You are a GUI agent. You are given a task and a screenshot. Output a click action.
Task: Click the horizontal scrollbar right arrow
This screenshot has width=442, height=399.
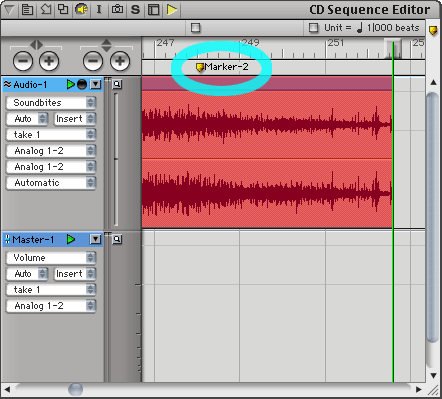coord(419,389)
